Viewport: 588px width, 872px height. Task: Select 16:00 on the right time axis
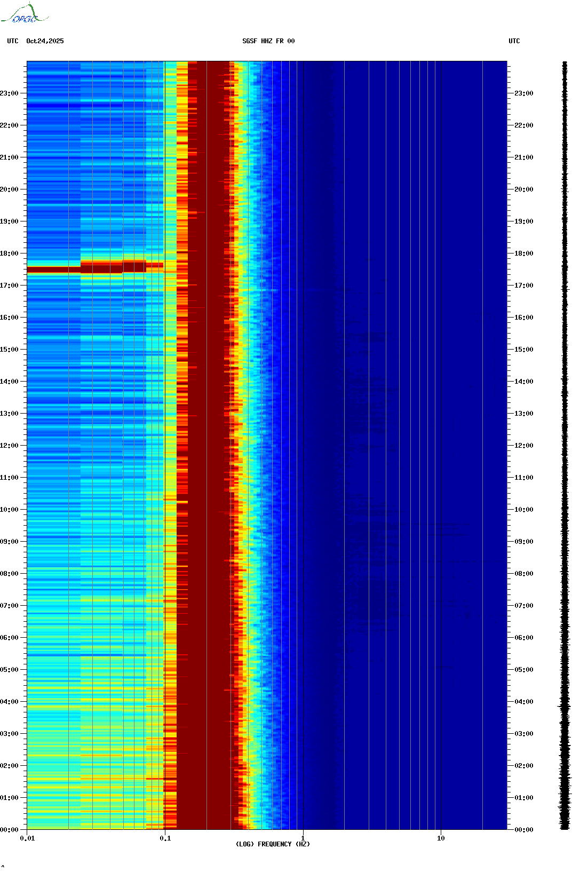tap(524, 318)
